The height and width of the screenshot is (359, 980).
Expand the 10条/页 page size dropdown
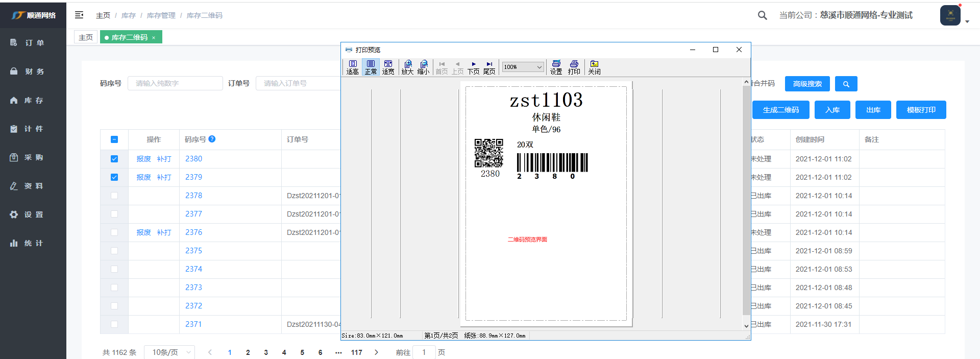(169, 352)
